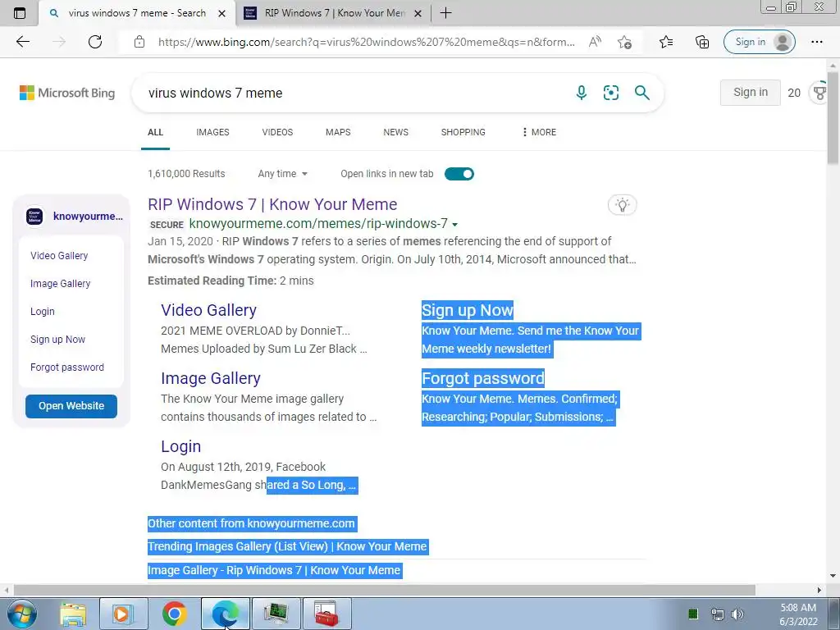Open File Explorer from the taskbar
This screenshot has width=840, height=630.
(x=73, y=614)
